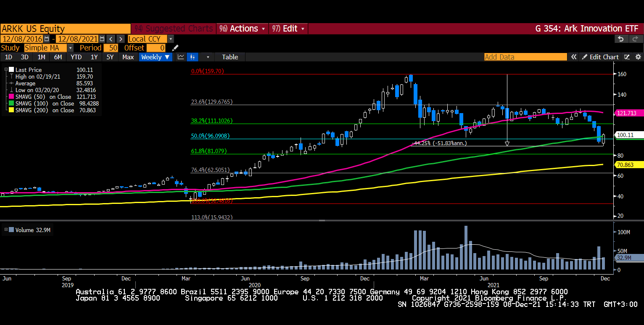Select the 1D range tab

click(8, 57)
